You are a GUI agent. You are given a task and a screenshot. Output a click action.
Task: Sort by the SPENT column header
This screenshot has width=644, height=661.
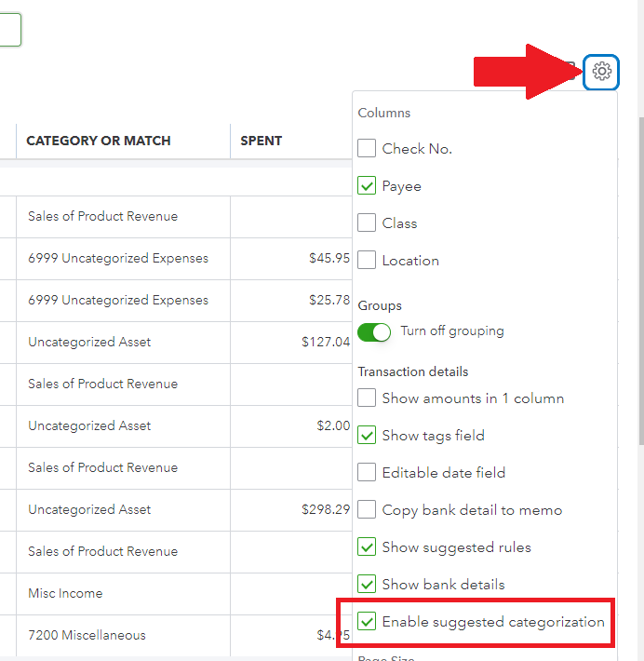262,141
